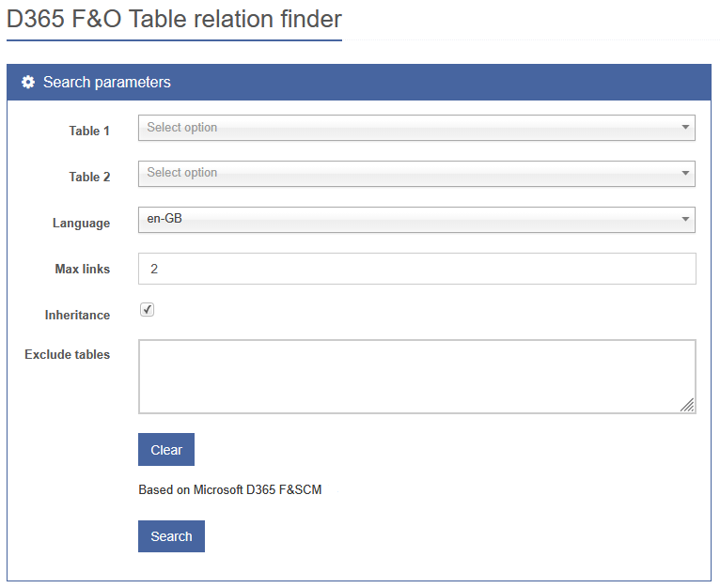Click the Max links label
Screen dimensions: 720x588
coord(83,270)
